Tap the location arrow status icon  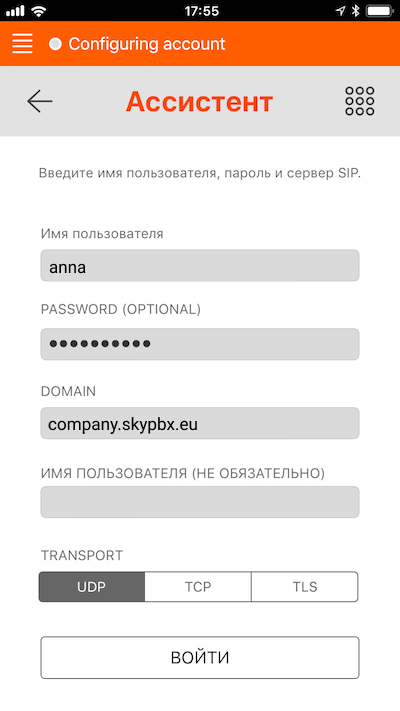[341, 11]
